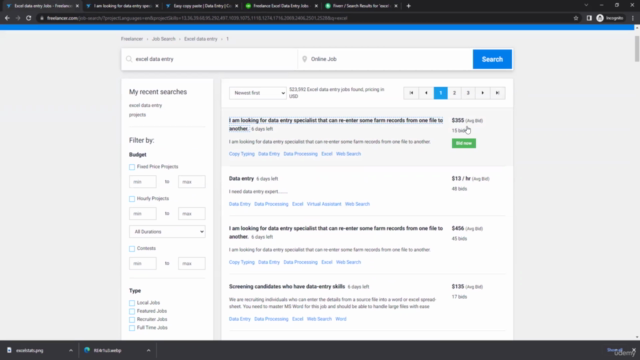Image resolution: width=640 pixels, height=360 pixels.
Task: Go to results page 3
Action: click(x=468, y=93)
